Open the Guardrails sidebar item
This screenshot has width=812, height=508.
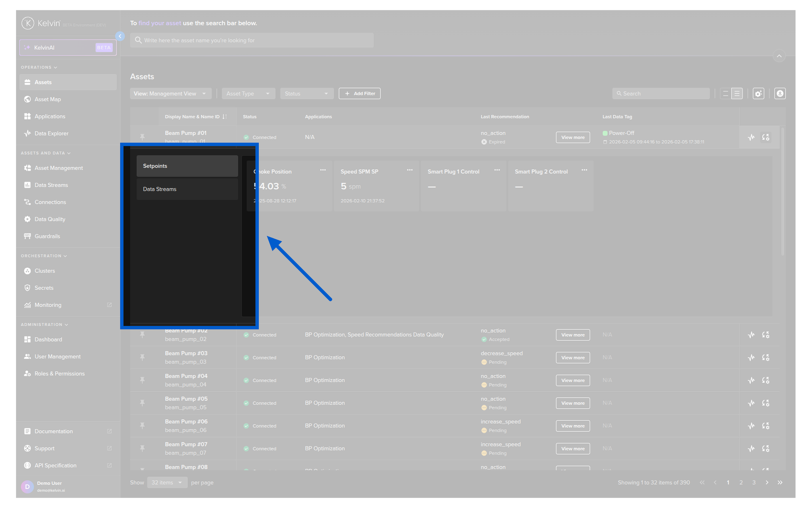pyautogui.click(x=47, y=236)
